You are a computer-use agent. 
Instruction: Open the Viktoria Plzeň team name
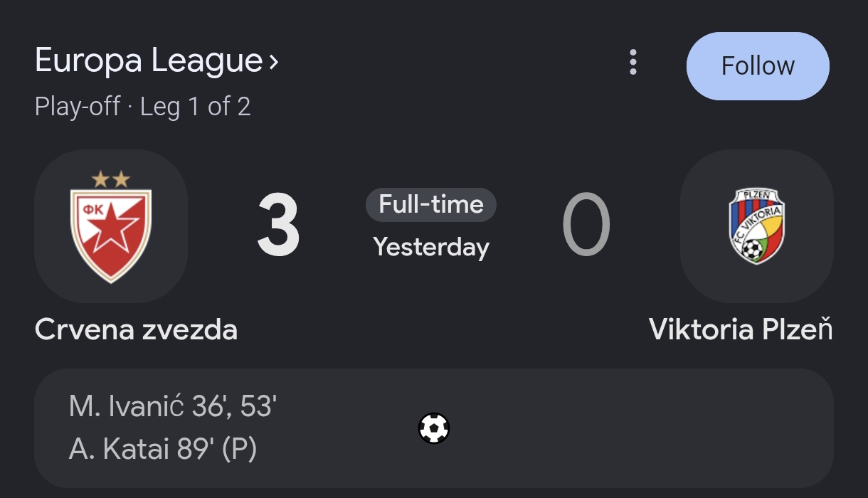(741, 329)
